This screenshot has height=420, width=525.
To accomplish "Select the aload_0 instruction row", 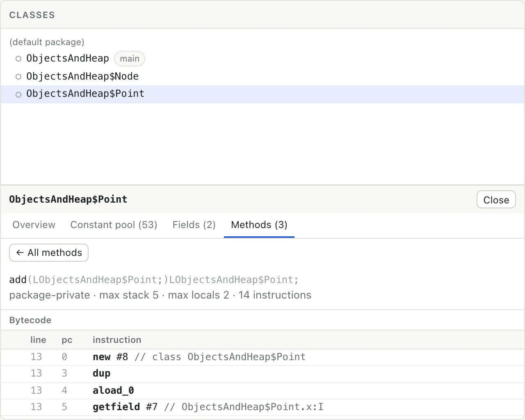I will coord(262,390).
